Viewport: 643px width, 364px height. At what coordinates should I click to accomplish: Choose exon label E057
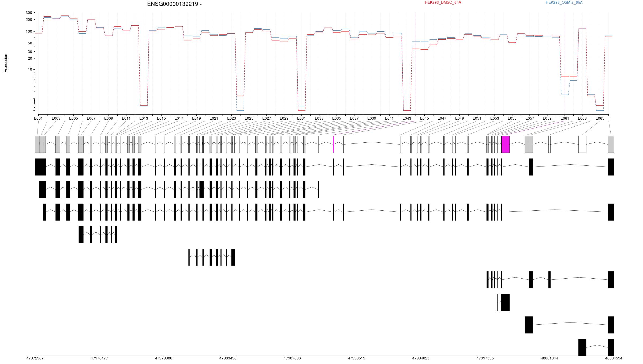click(530, 118)
